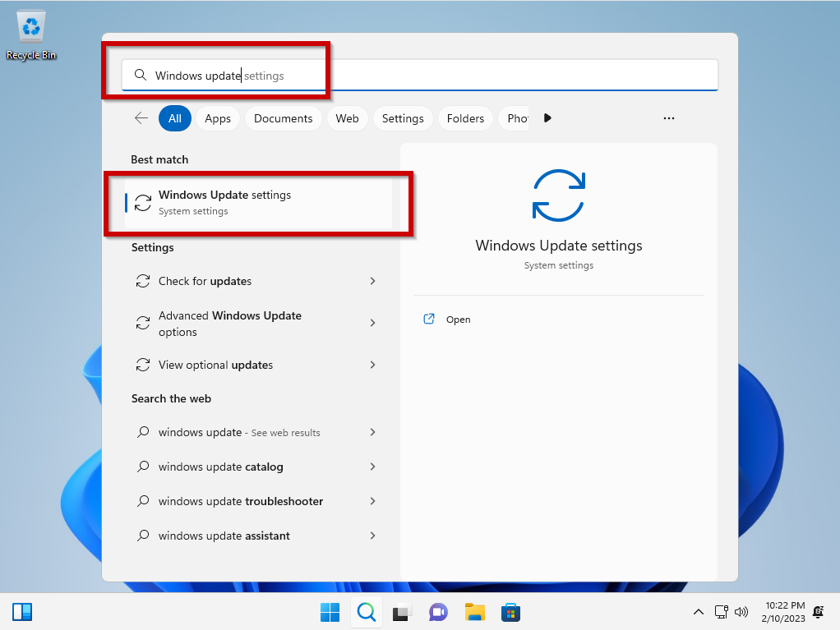Image resolution: width=840 pixels, height=630 pixels.
Task: Open the Windows Update settings best match
Action: [259, 203]
